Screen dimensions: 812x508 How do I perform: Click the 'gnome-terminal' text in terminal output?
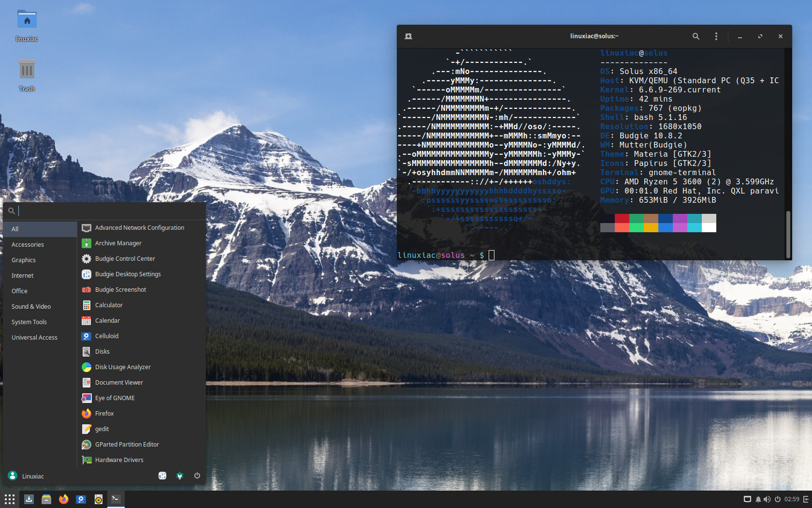coord(682,173)
